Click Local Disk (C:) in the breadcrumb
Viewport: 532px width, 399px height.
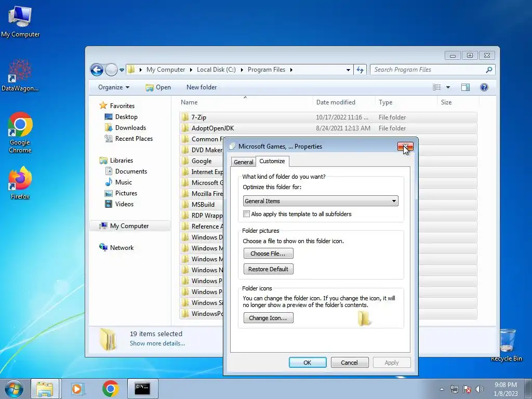point(216,70)
